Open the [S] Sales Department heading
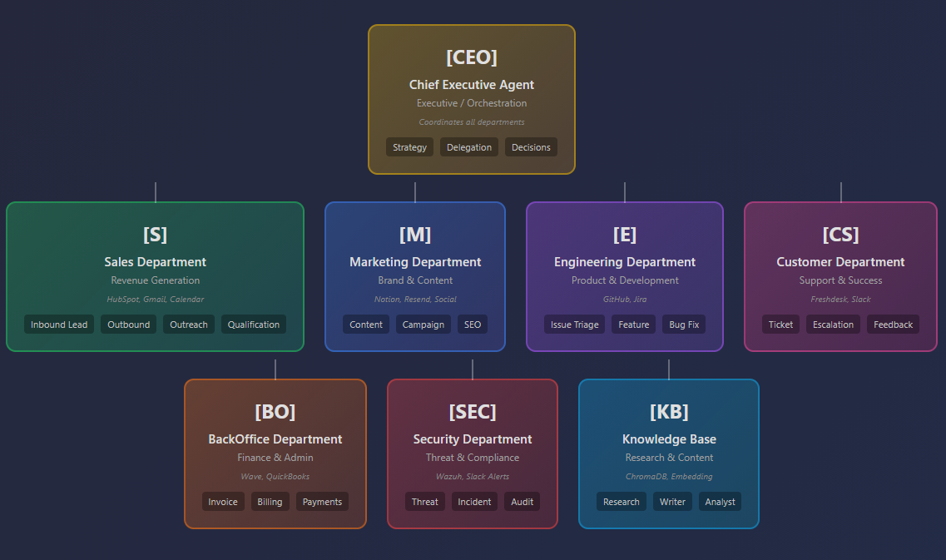946x560 pixels. coord(155,248)
